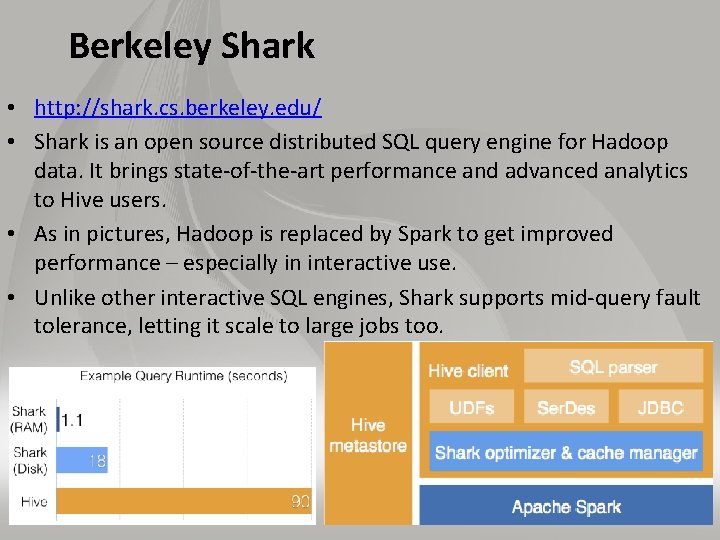Viewport: 720px width, 540px height.
Task: Open the shark.cs.berkeley.edu hyperlink
Action: coord(178,108)
